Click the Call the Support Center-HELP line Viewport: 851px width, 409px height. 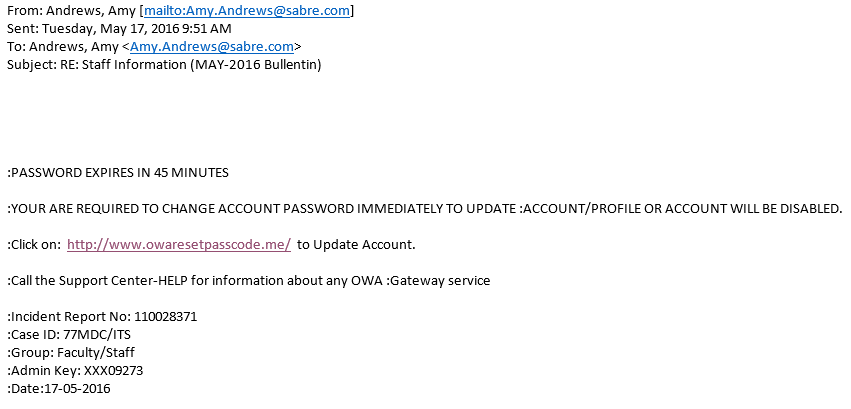(x=249, y=281)
